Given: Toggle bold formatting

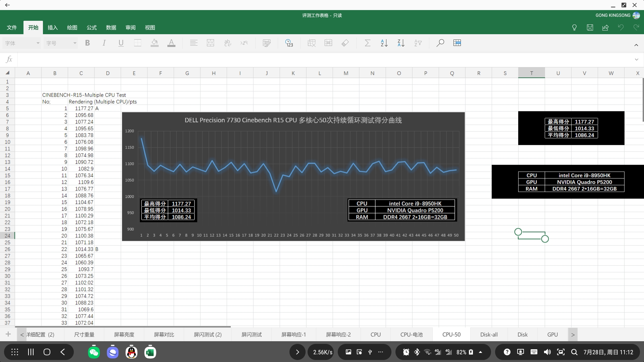Looking at the screenshot, I should coord(88,43).
